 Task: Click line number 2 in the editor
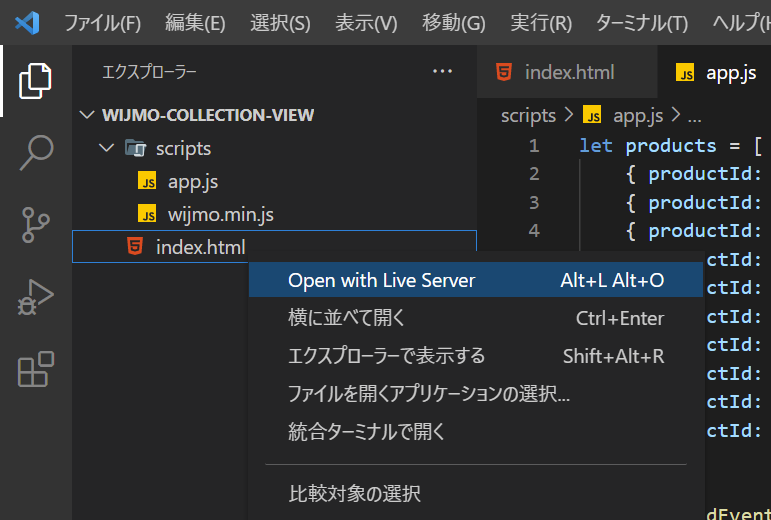coord(534,174)
